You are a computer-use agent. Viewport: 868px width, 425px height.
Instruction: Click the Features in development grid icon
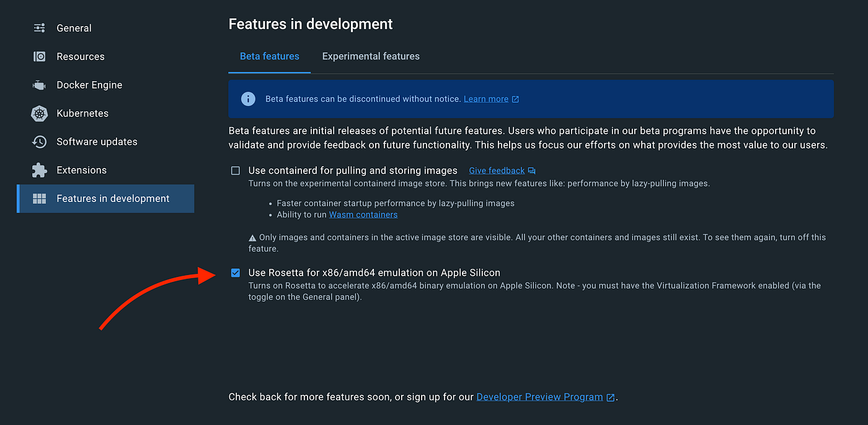[40, 198]
